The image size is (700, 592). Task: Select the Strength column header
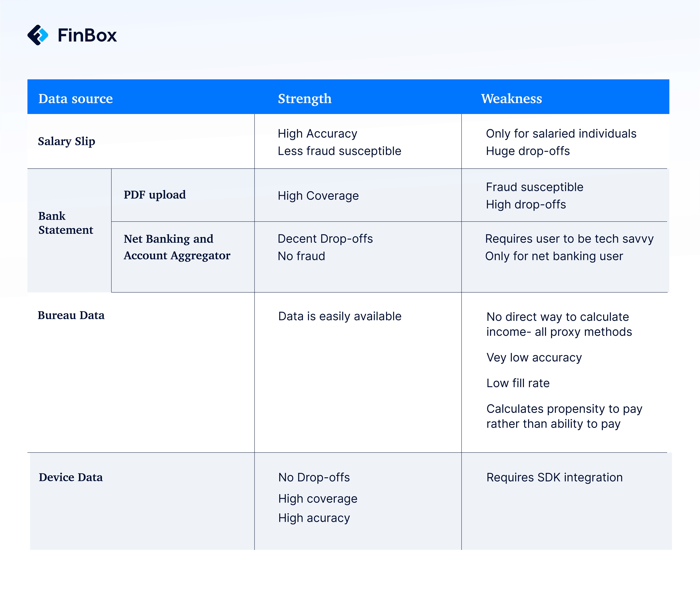(x=304, y=99)
